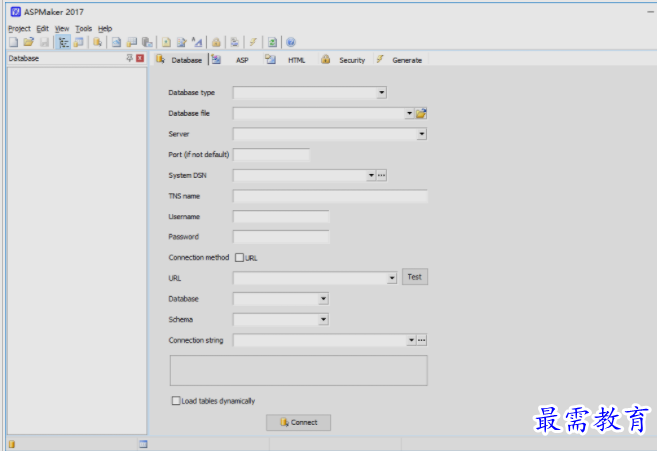Expand the Server dropdown

(x=422, y=134)
